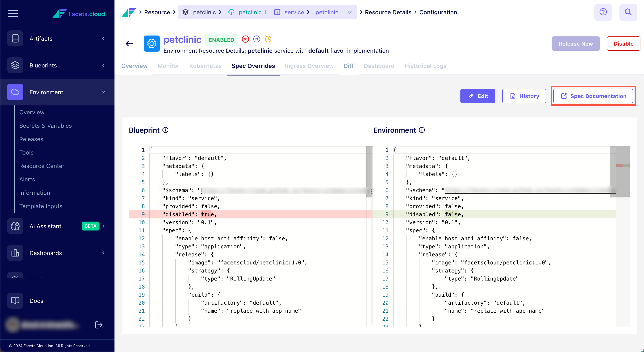Click the Blueprints layers icon
This screenshot has height=352, width=644.
tap(15, 65)
